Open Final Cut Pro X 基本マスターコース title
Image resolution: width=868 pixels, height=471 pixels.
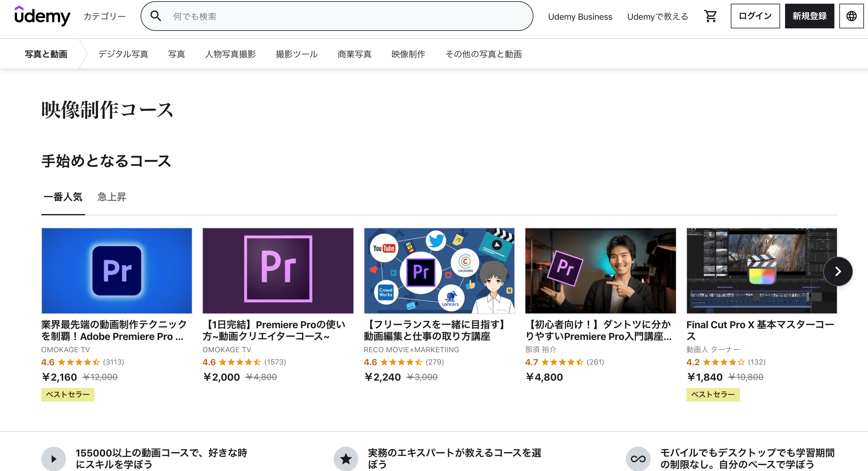760,330
